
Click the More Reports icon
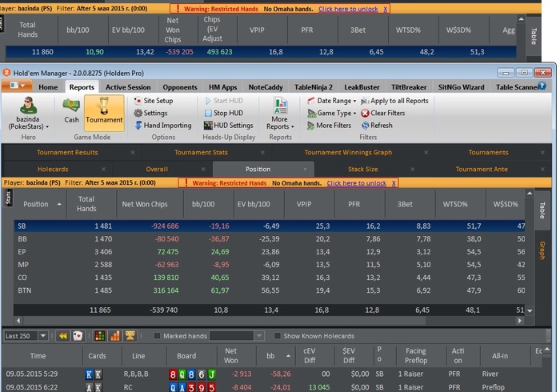click(x=280, y=106)
